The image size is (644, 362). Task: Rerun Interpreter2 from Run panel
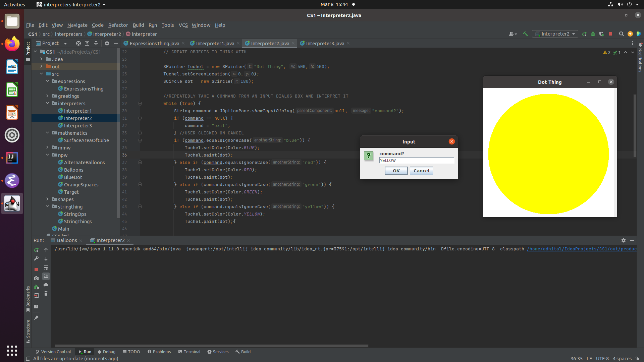[36, 250]
